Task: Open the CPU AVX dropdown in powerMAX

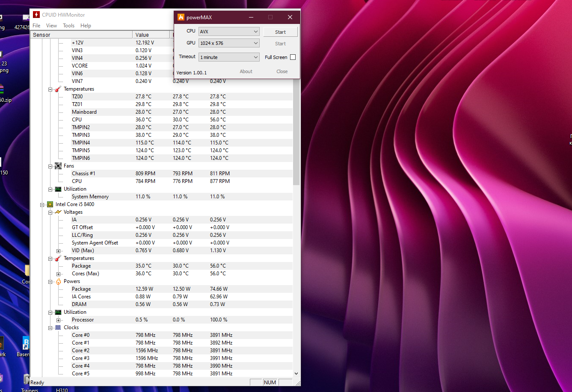Action: [229, 32]
